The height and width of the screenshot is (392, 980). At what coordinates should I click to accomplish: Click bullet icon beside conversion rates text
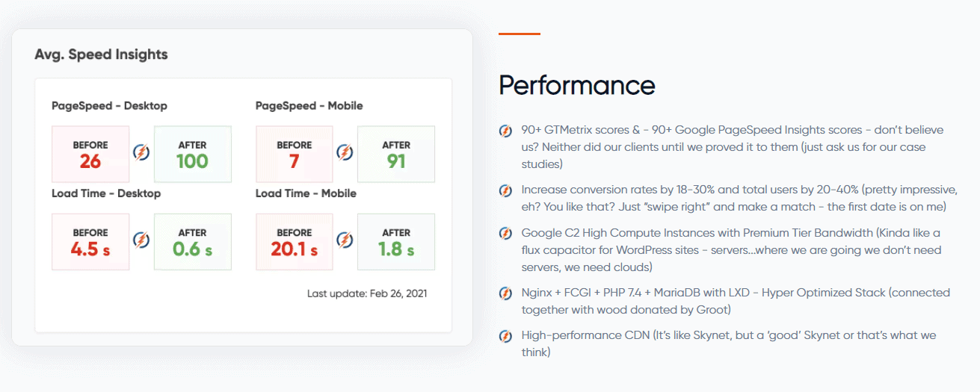click(x=505, y=190)
